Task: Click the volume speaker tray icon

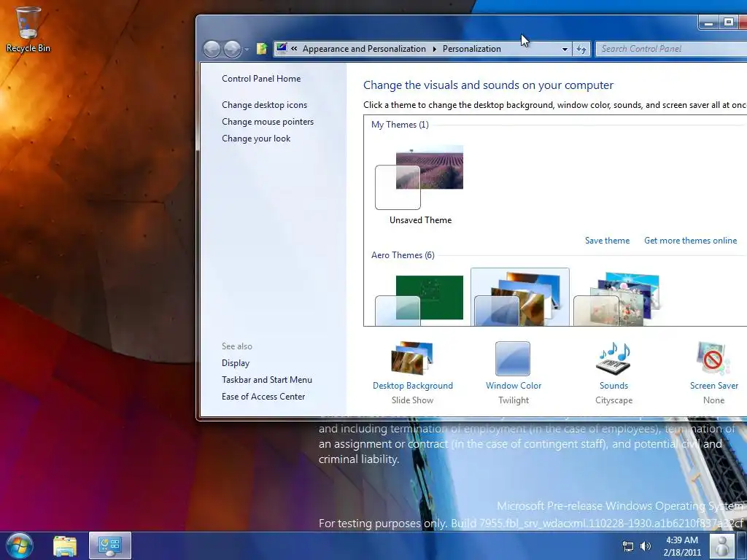Action: [x=645, y=546]
